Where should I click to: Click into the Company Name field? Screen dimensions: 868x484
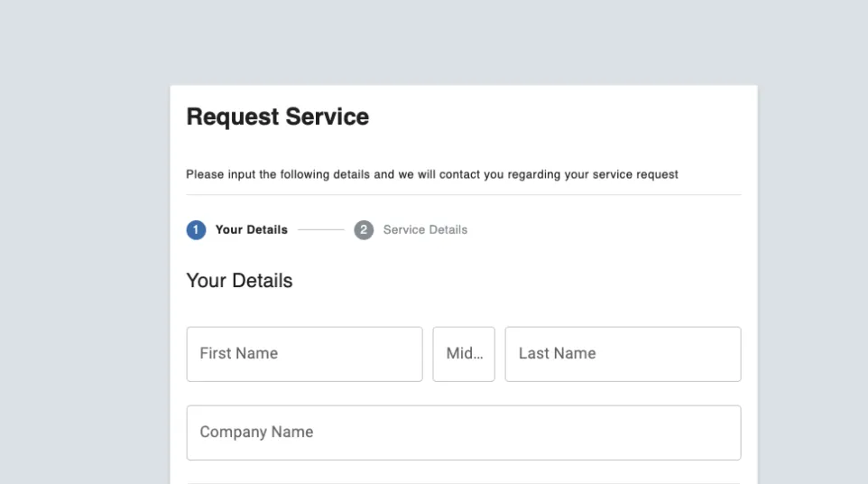(464, 433)
